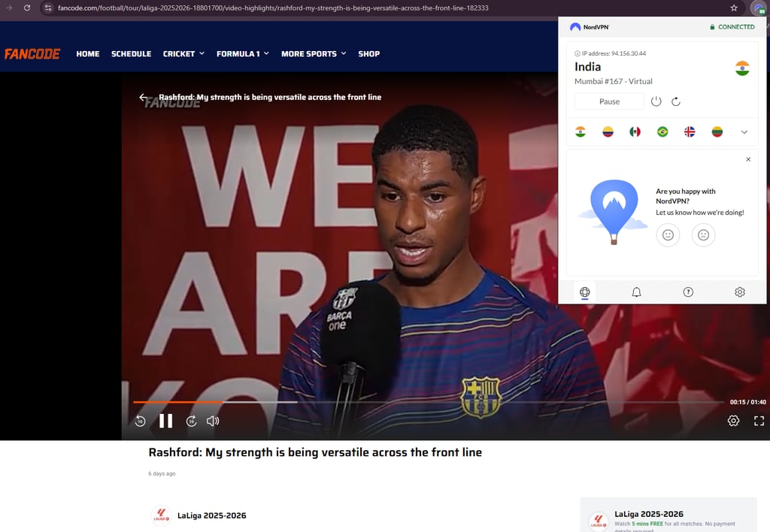
Task: Reload the browser page
Action: [27, 8]
